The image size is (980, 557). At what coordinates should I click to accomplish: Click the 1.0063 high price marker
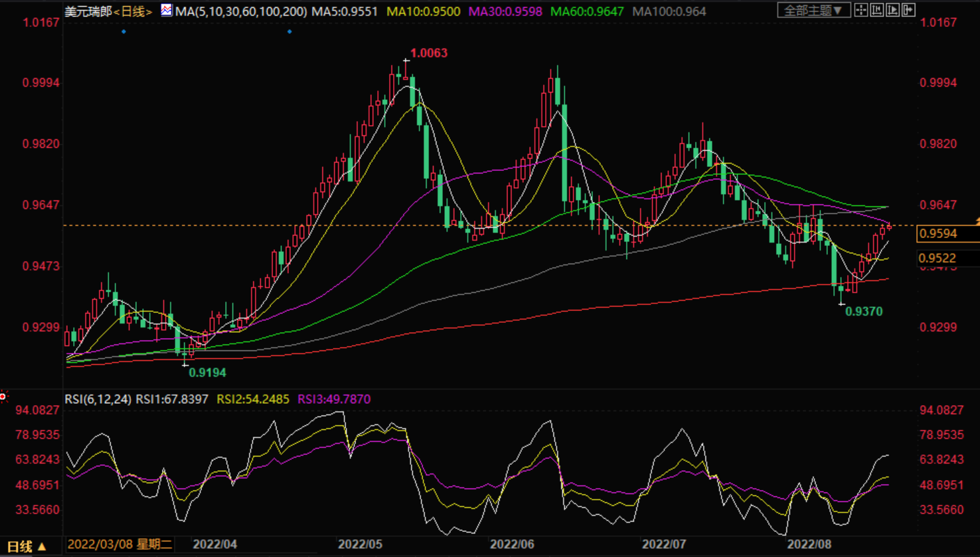pos(428,53)
